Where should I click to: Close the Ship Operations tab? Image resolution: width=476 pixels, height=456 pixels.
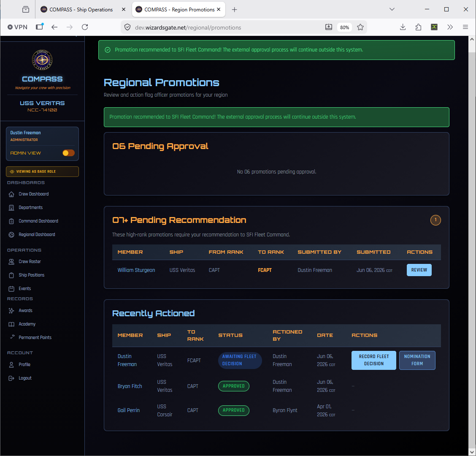tap(124, 9)
